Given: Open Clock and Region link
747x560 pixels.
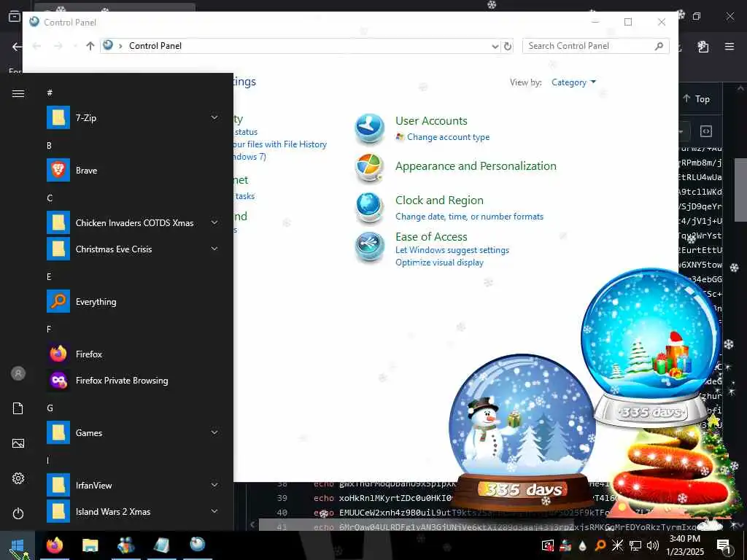Looking at the screenshot, I should [x=439, y=201].
